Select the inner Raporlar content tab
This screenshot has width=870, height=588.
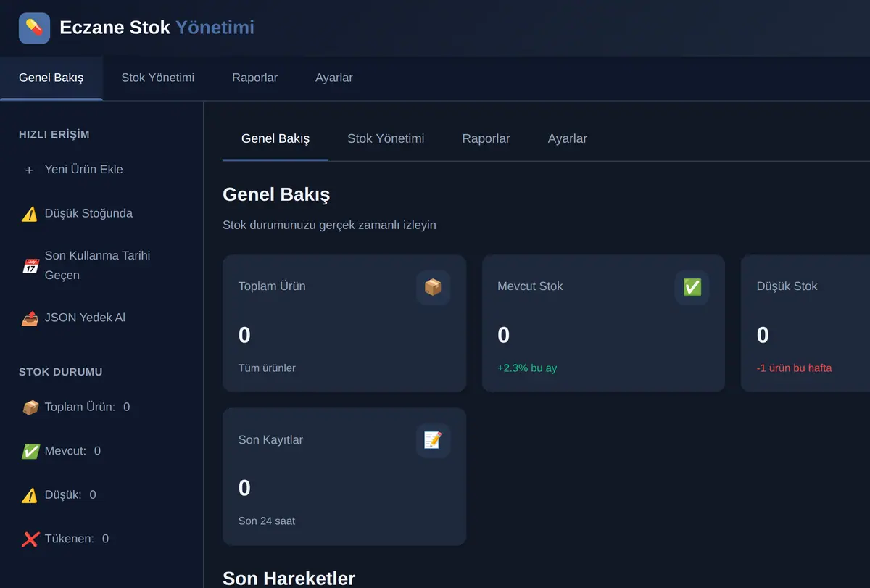[x=486, y=138]
